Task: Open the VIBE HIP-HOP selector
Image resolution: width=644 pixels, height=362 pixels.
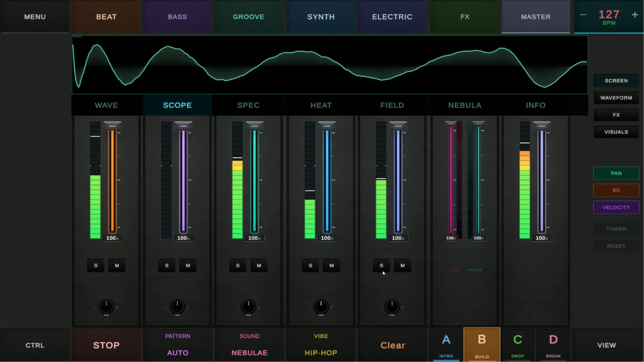Action: pos(321,345)
